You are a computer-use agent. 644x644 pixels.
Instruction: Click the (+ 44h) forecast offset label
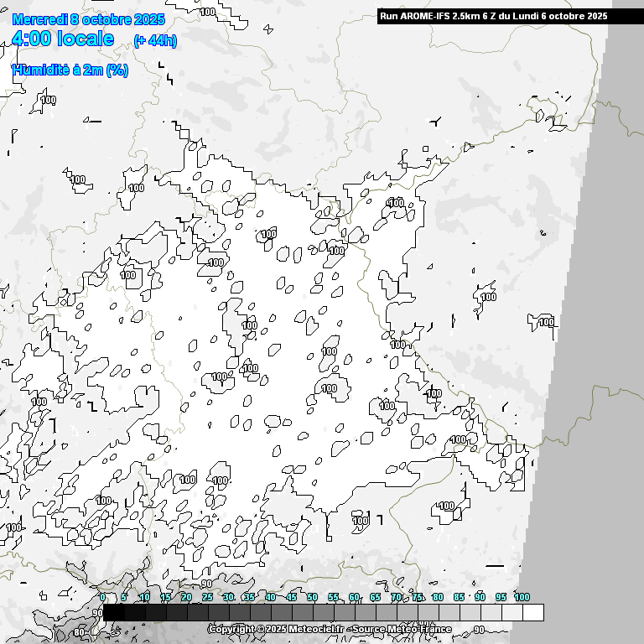click(155, 41)
